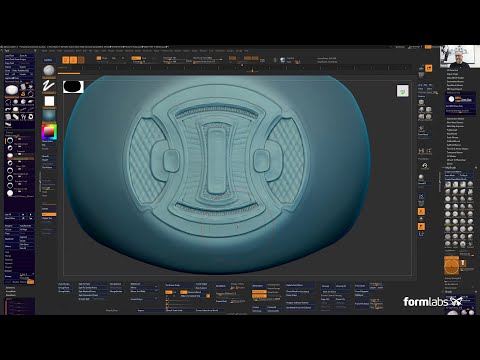This screenshot has height=360, width=480.
Task: Open the Preferences menu
Action: (167, 51)
